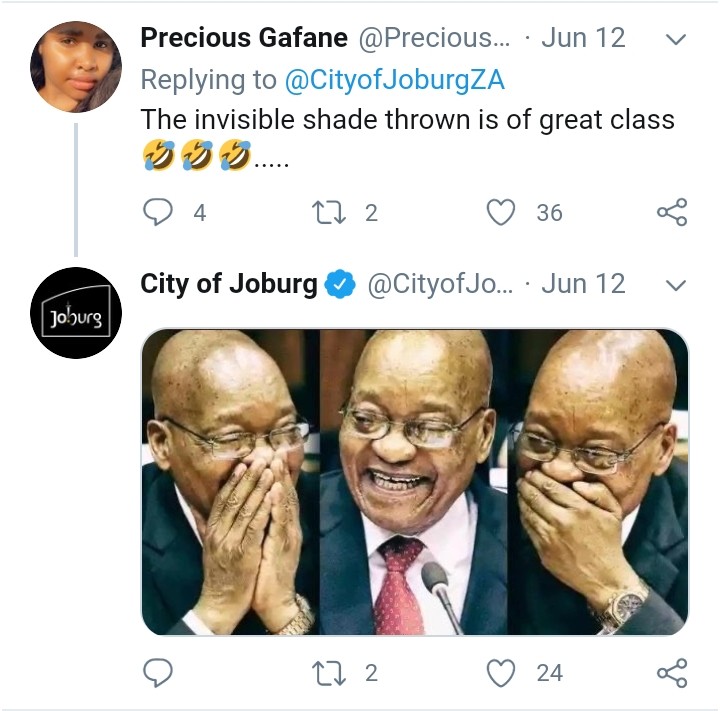Click City of Joburg verified badge

pos(342,285)
